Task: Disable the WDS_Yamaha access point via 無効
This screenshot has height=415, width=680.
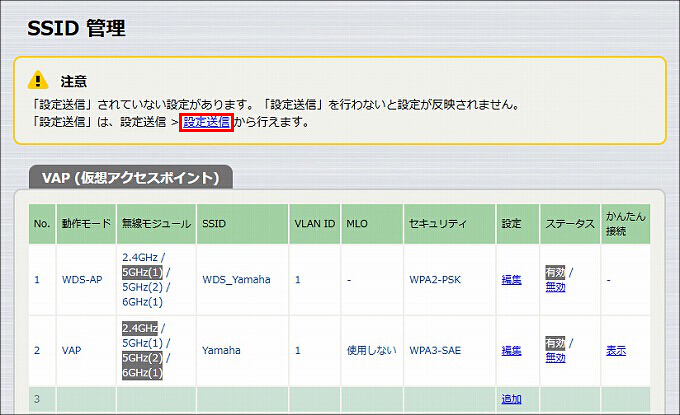Action: 555,287
